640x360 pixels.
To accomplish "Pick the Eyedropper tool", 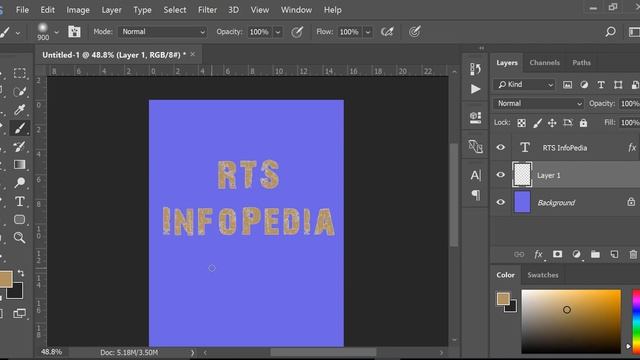I will pyautogui.click(x=19, y=109).
